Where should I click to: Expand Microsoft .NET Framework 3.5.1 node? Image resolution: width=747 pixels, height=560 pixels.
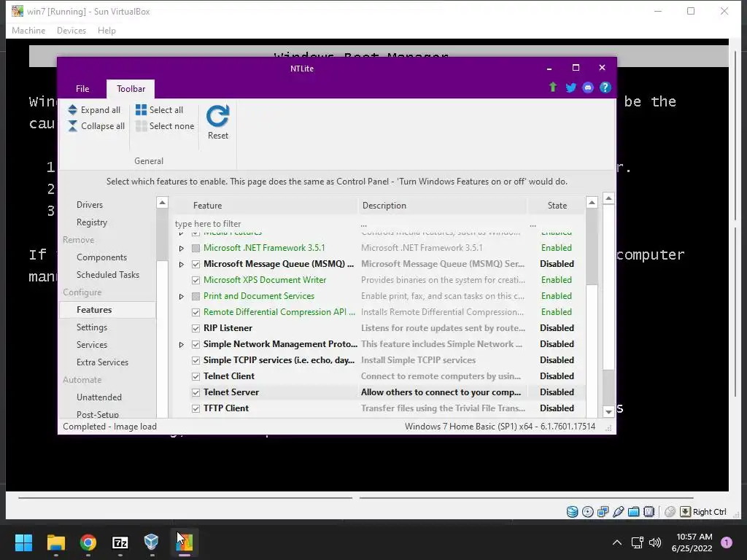[x=182, y=248]
